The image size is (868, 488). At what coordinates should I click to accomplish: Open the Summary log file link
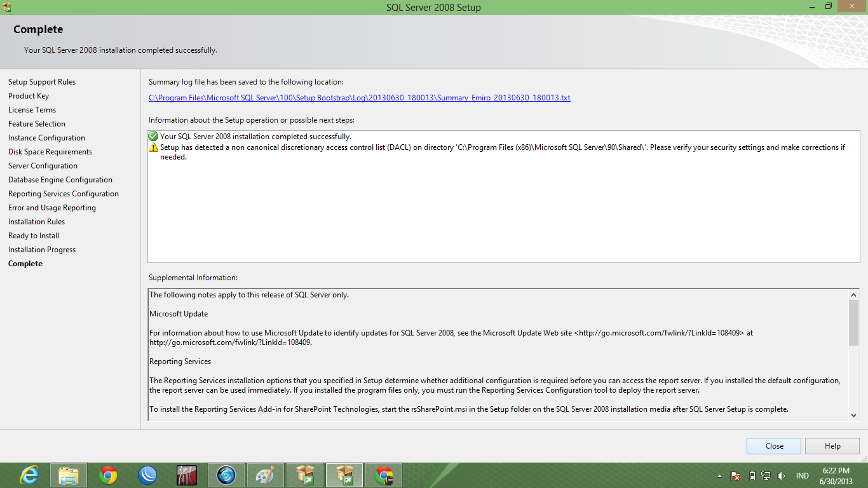click(360, 98)
